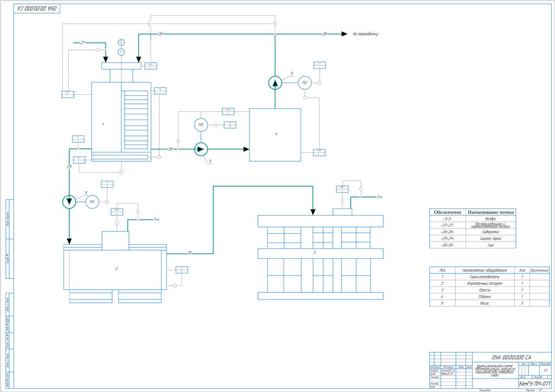Viewport: 555px width, 392px height.
Task: Click the 'Воздух' legend cell
Action: 491,219
